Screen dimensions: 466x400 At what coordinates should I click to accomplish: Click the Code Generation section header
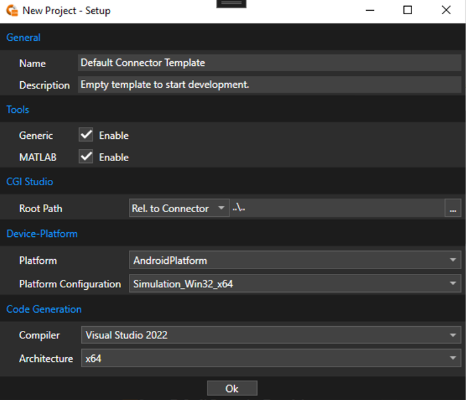[44, 309]
